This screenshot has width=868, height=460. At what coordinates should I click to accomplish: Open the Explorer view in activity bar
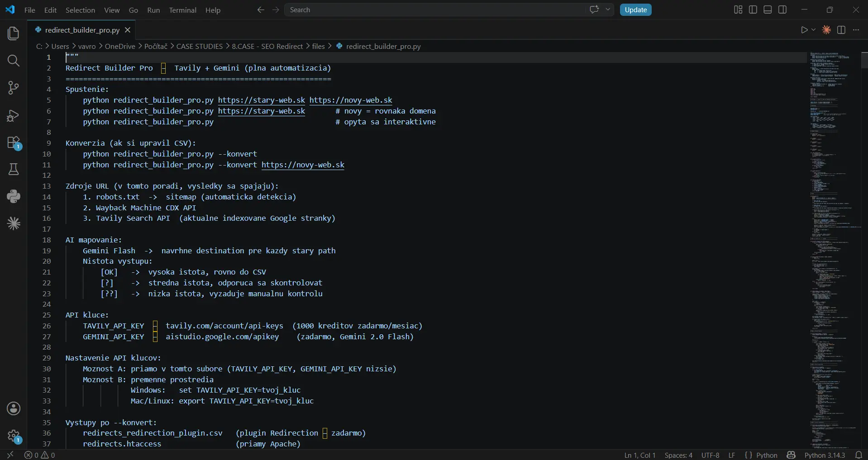tap(14, 33)
